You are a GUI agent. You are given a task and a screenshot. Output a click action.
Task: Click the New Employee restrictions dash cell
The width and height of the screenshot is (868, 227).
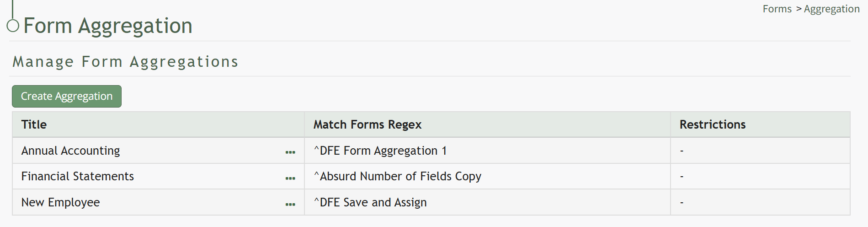(682, 203)
